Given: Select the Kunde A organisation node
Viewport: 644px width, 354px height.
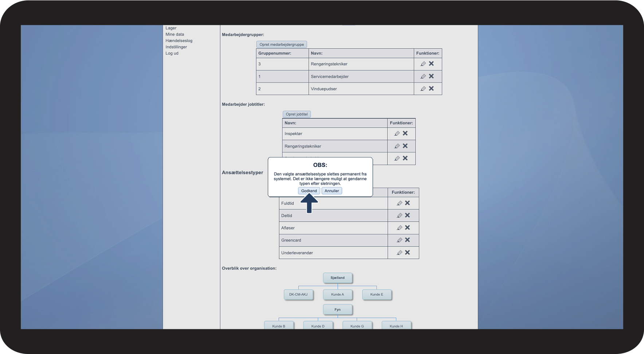Looking at the screenshot, I should [337, 295].
